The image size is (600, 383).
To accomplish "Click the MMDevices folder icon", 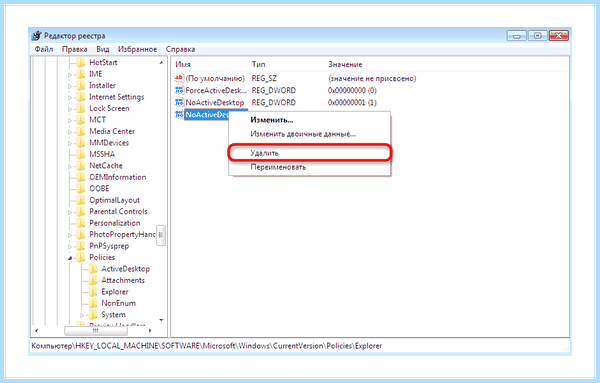I will [81, 143].
